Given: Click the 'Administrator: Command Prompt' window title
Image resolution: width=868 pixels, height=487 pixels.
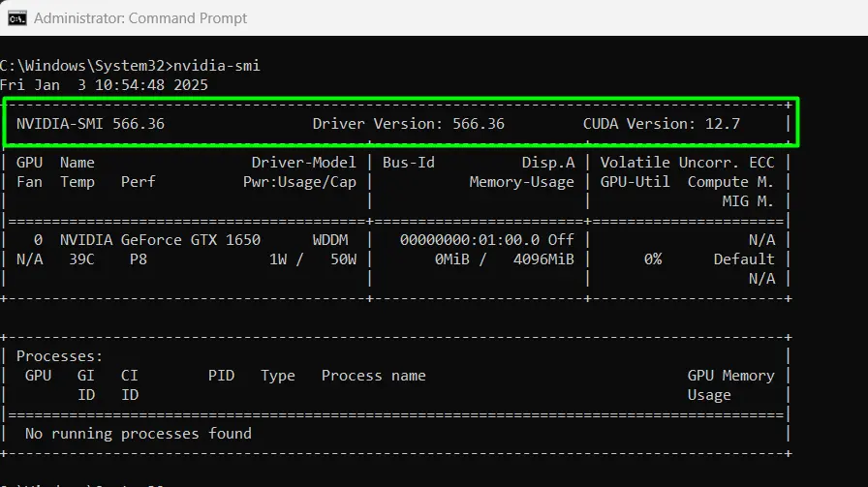Looking at the screenshot, I should 140,18.
